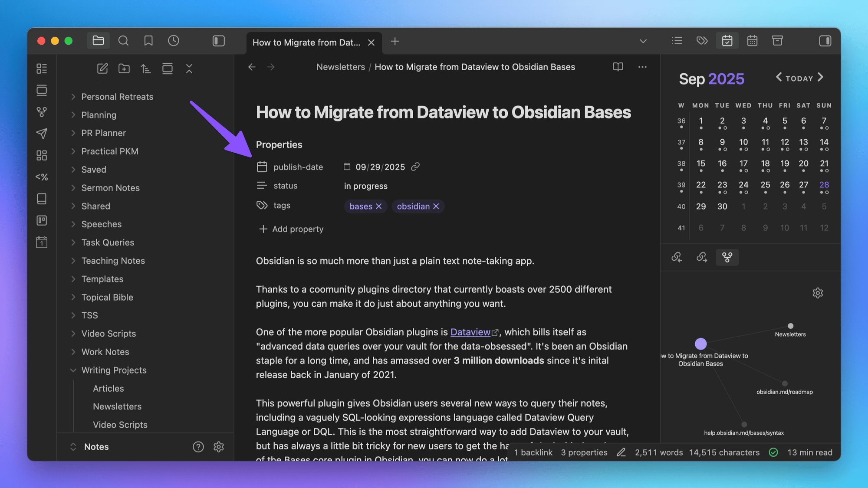
Task: Click the new folder icon
Action: 124,69
